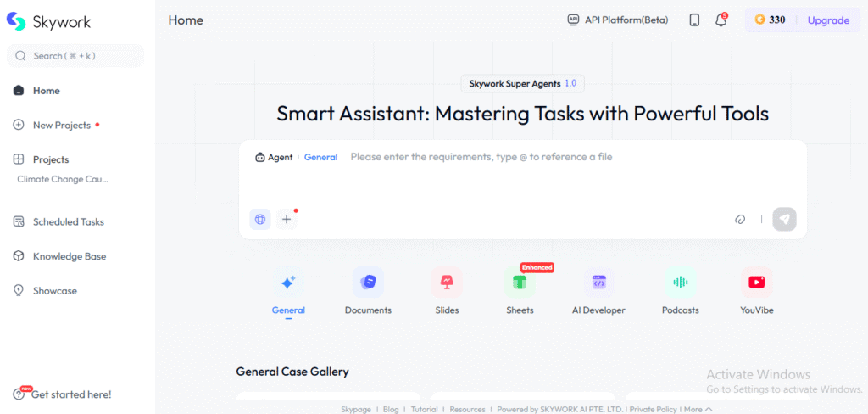868x414 pixels.
Task: Switch to the YouVibe tab label
Action: [x=757, y=310]
